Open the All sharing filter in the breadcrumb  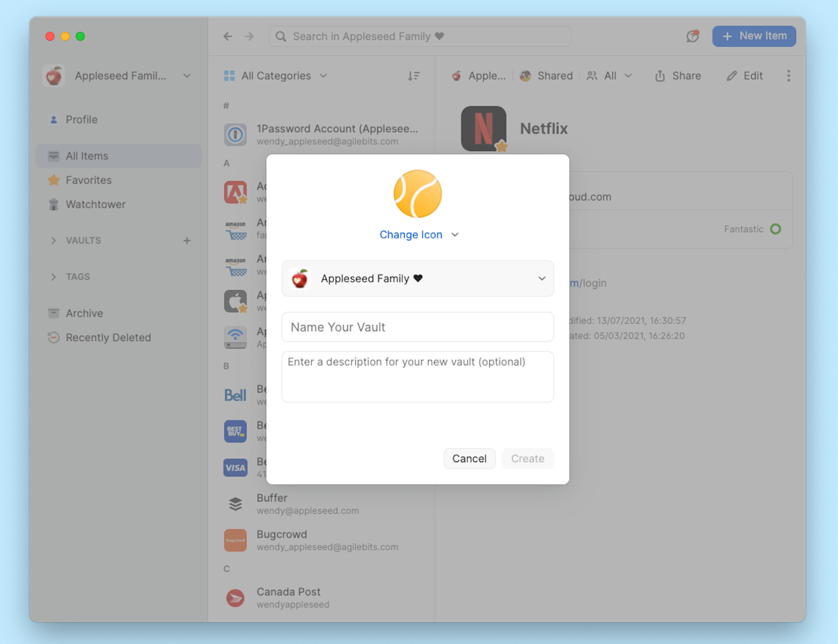point(609,75)
